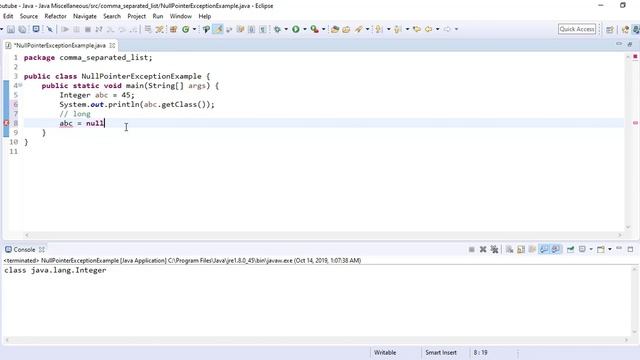
Task: Close the NullPointerExceptionExample.java tab
Action: (x=112, y=45)
